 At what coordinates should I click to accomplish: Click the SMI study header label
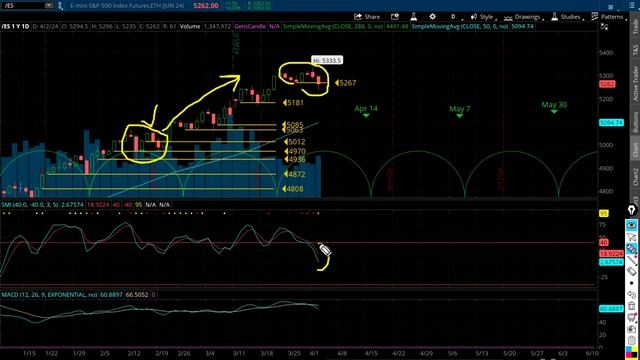(30, 204)
